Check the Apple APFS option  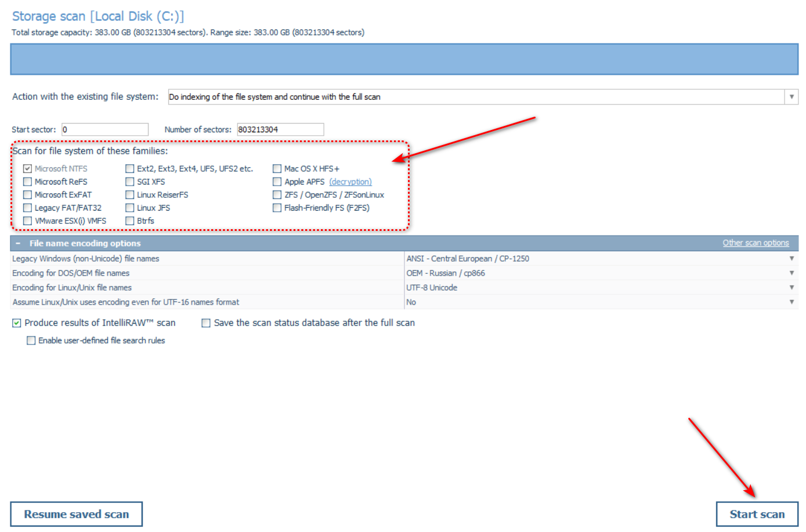coord(277,182)
